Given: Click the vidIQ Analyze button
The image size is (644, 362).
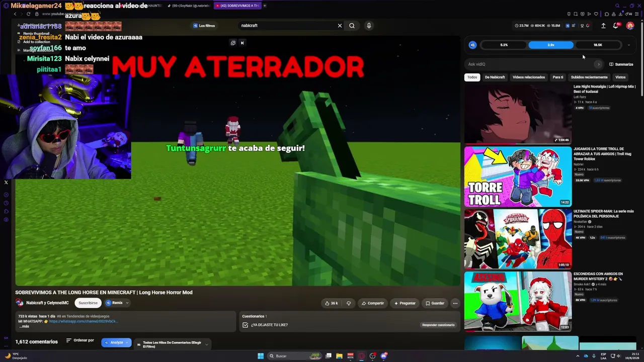Looking at the screenshot, I should point(116,342).
